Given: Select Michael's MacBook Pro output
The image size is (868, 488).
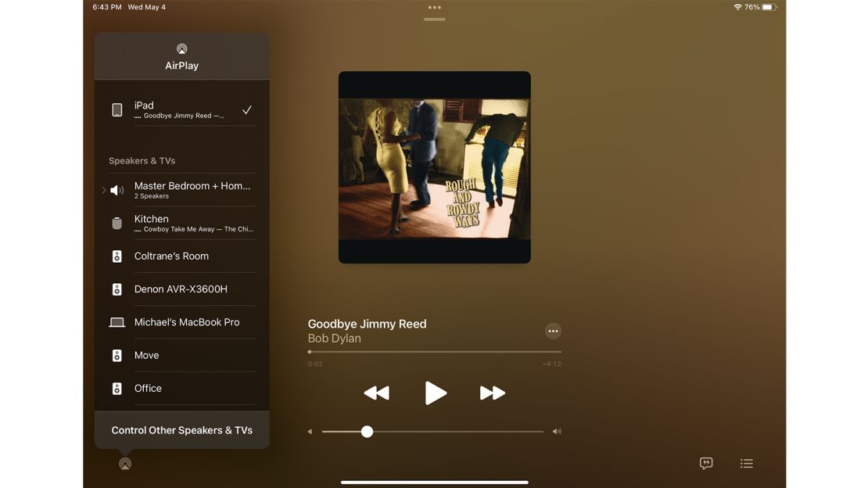Looking at the screenshot, I should 181,322.
